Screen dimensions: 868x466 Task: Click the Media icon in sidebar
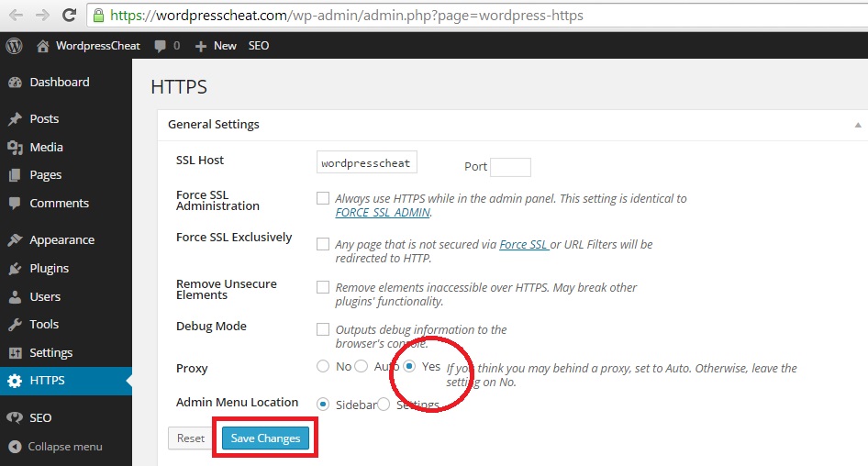tap(15, 147)
